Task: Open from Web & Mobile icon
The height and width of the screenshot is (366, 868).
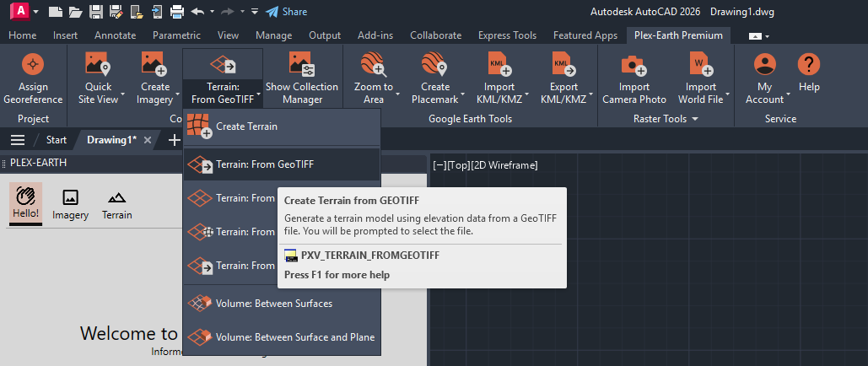Action: [136, 11]
